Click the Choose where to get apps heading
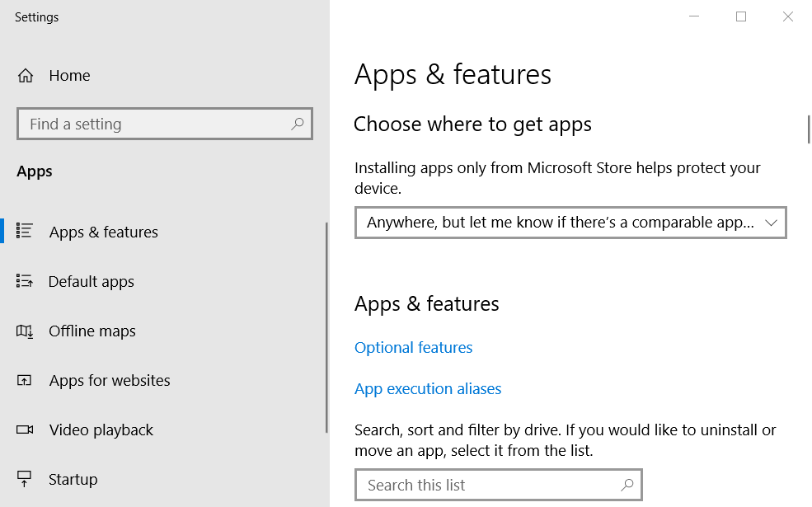 (x=472, y=124)
